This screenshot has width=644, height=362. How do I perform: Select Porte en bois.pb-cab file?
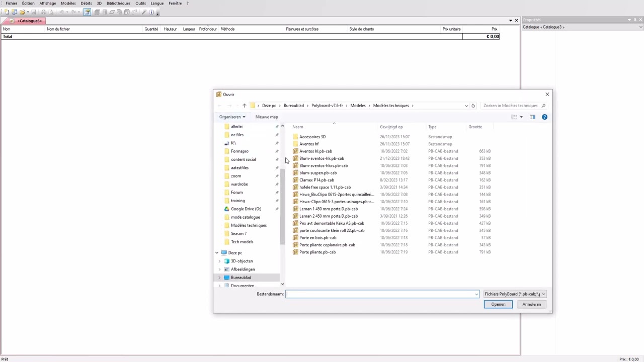317,238
